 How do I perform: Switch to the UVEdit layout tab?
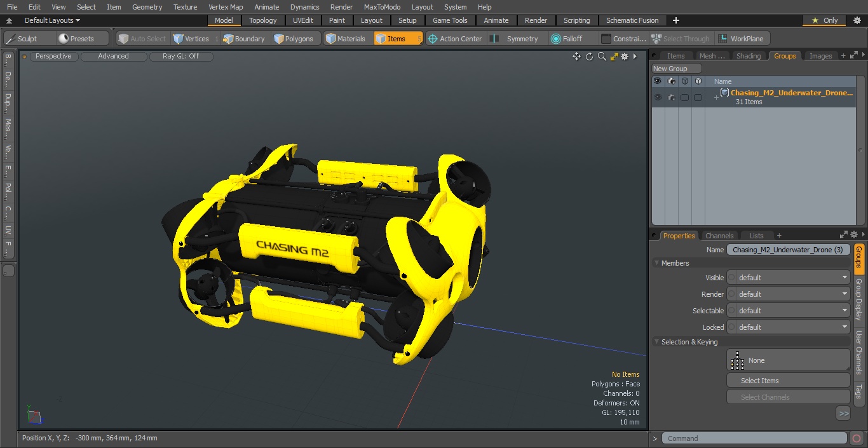tap(303, 20)
